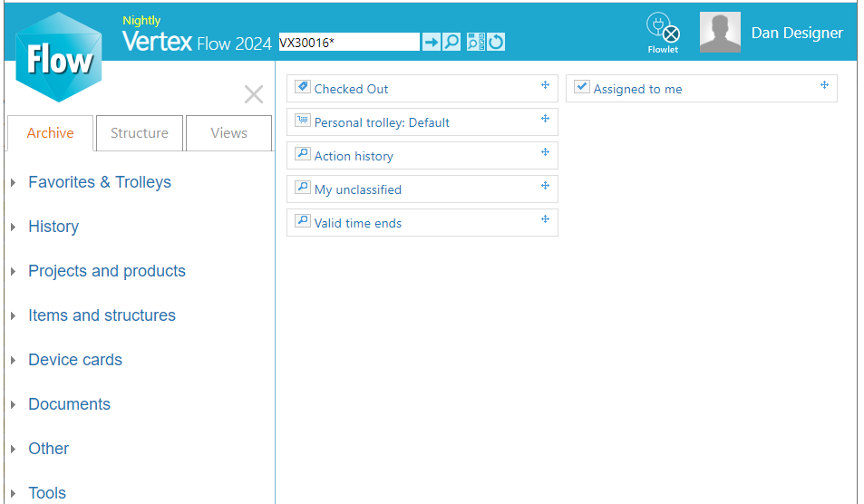Click move handle on Personal trolley widget
864x504 pixels.
[x=545, y=119]
